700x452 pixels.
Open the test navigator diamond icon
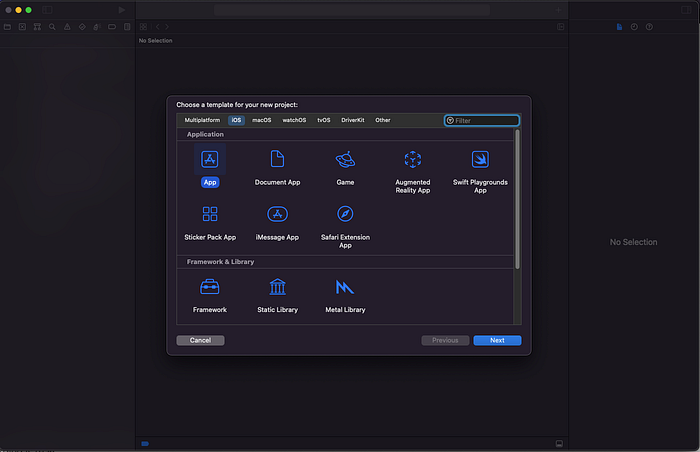point(82,27)
